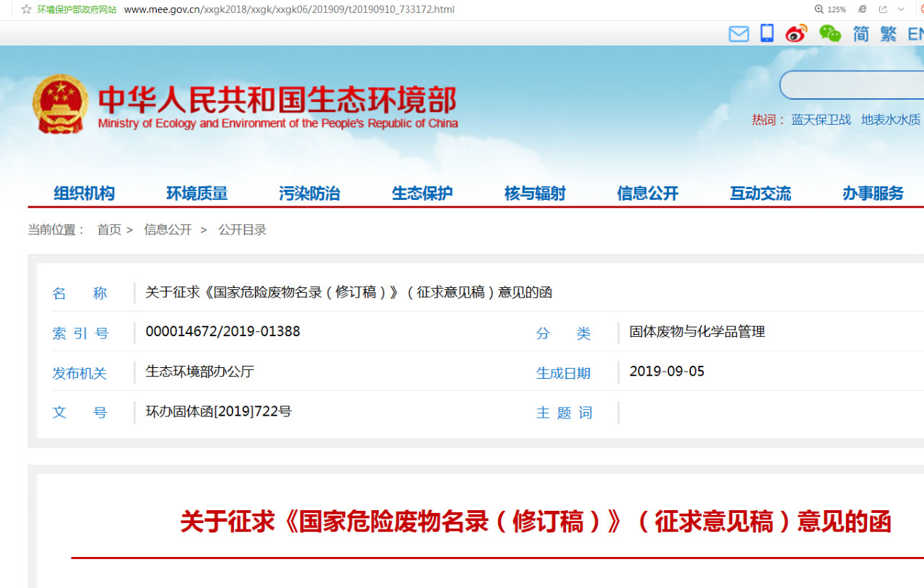Viewport: 924px width, 588px height.
Task: Click the 125% zoom level magnifier
Action: pos(830,9)
